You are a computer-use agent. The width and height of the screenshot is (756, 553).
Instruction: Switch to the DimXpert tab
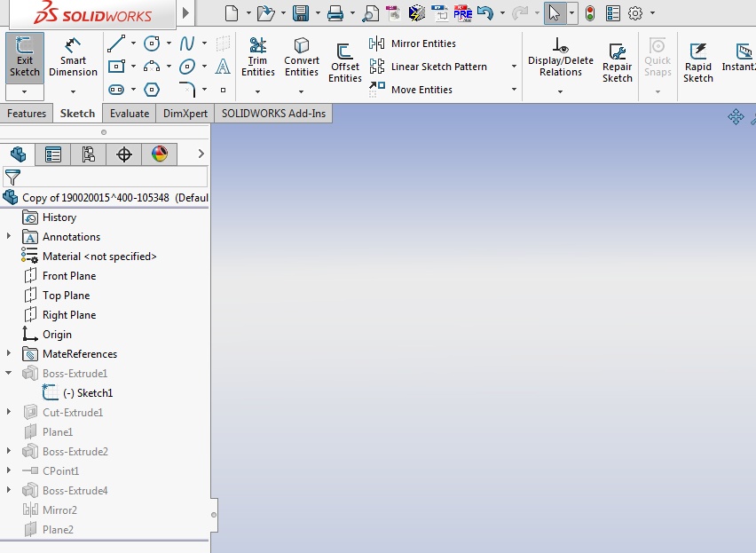pyautogui.click(x=185, y=114)
